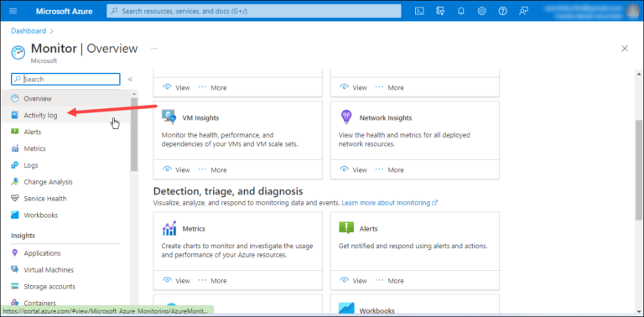Collapse the sidebar with double chevron
This screenshot has height=317, width=644.
click(x=130, y=79)
